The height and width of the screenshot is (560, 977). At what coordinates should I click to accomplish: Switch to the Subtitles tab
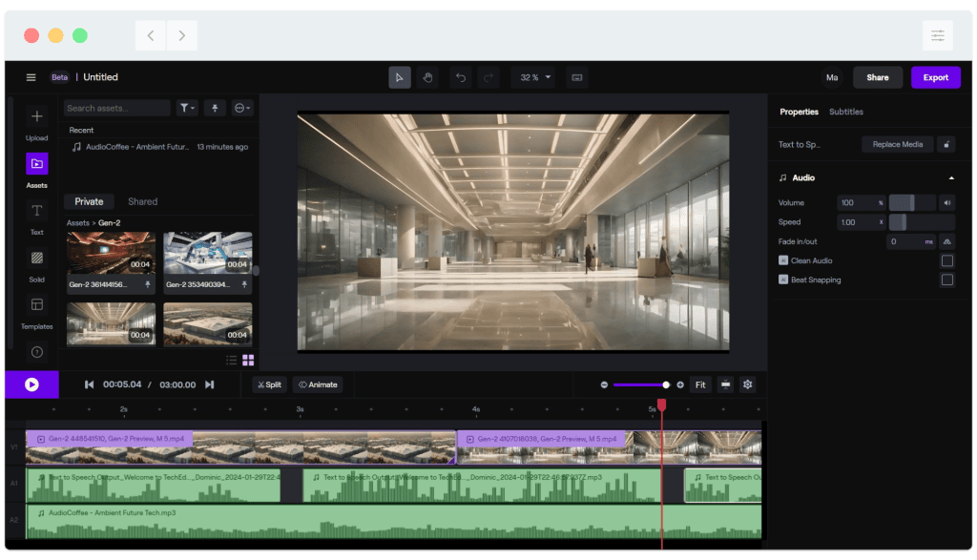[845, 112]
